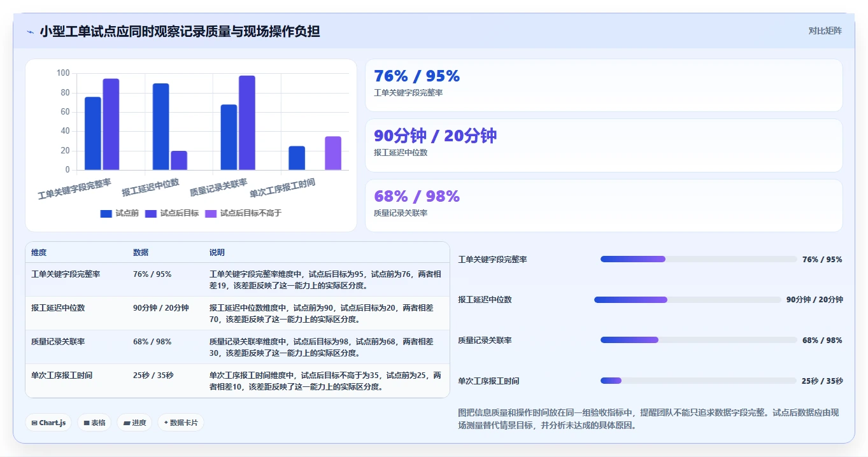Click the 试点前 blue legend swatch
The width and height of the screenshot is (868, 457).
coord(106,214)
